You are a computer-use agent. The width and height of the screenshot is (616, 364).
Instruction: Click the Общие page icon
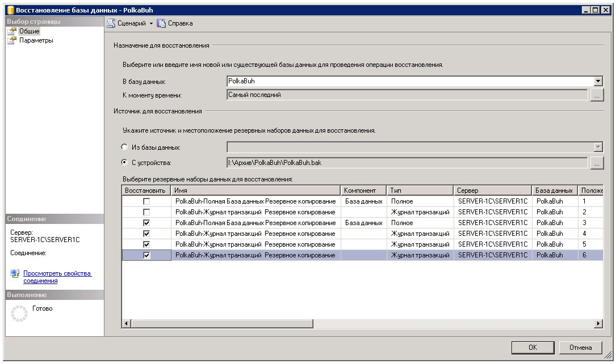pyautogui.click(x=11, y=31)
